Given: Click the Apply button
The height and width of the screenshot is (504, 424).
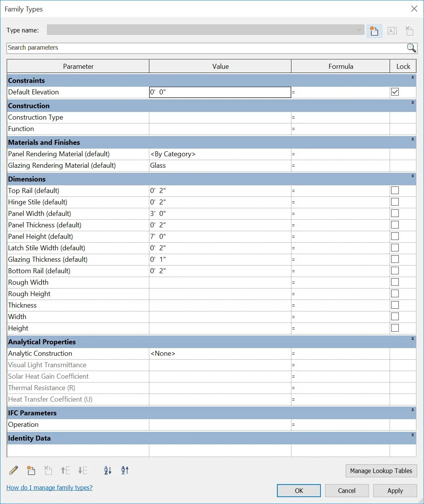Looking at the screenshot, I should click(395, 491).
